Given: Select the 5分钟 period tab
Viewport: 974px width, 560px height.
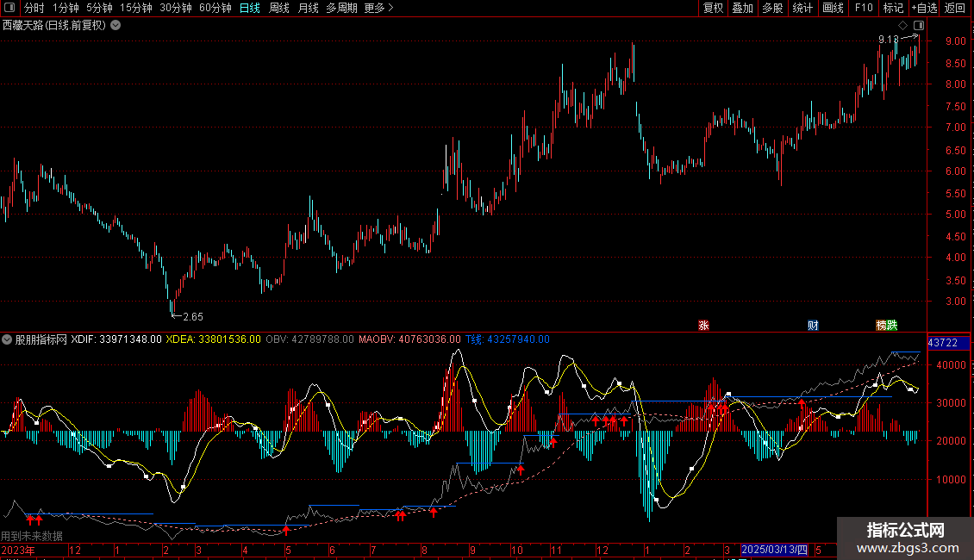Looking at the screenshot, I should click(x=99, y=8).
